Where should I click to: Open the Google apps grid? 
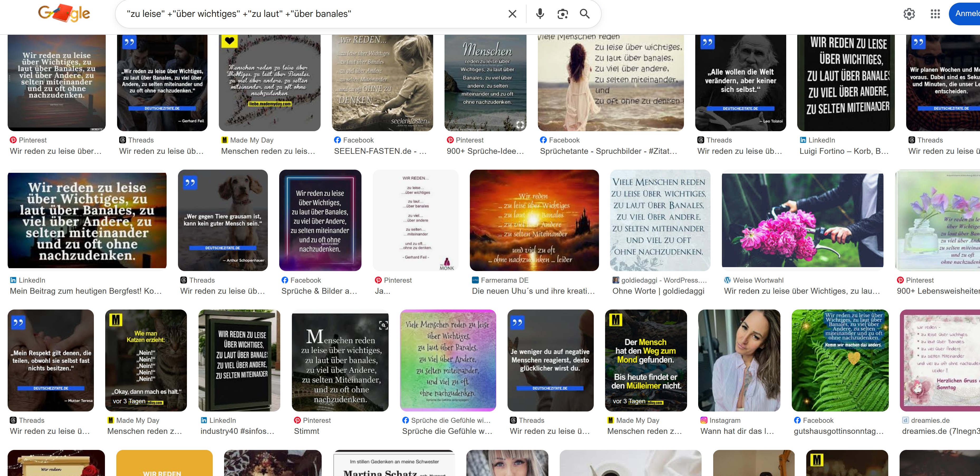pyautogui.click(x=935, y=14)
